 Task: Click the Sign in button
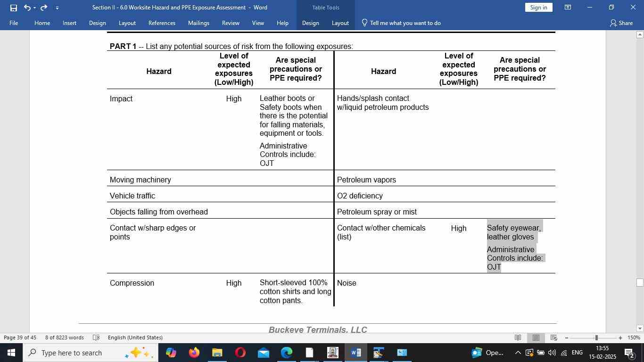(538, 8)
